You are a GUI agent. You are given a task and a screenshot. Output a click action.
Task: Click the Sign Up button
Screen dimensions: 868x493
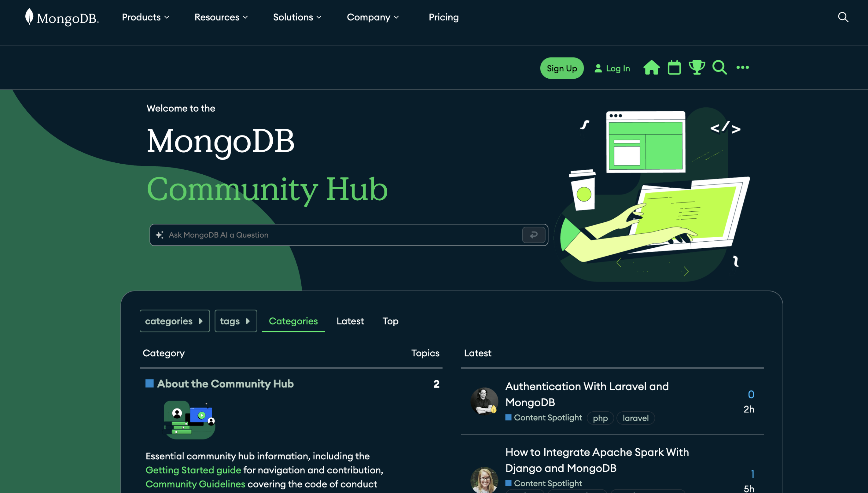(561, 68)
